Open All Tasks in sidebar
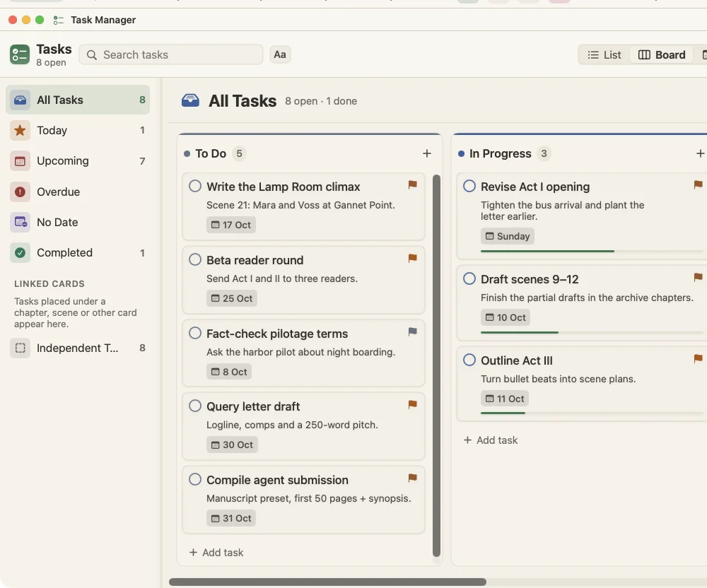Image resolution: width=707 pixels, height=588 pixels. coord(78,100)
